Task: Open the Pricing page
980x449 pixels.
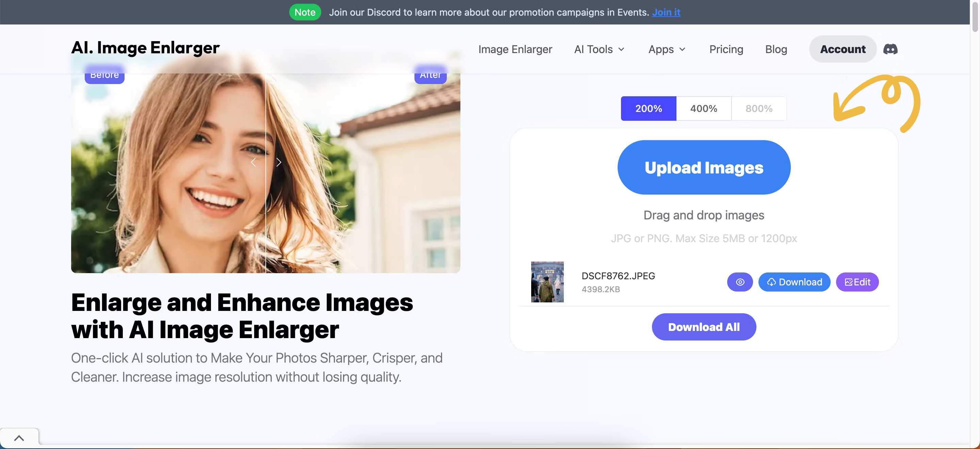Action: [x=726, y=49]
